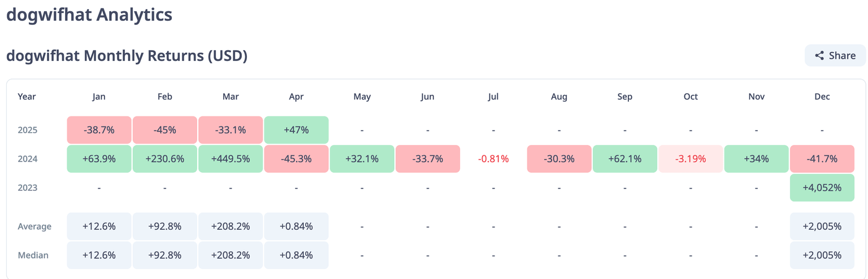Click the 2025 April +47% cell
The width and height of the screenshot is (868, 279).
[x=296, y=130]
